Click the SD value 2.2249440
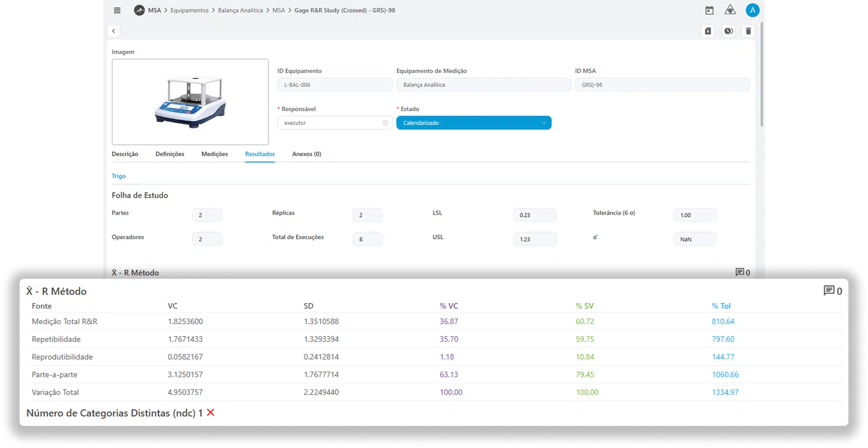The width and height of the screenshot is (868, 448). 321,392
